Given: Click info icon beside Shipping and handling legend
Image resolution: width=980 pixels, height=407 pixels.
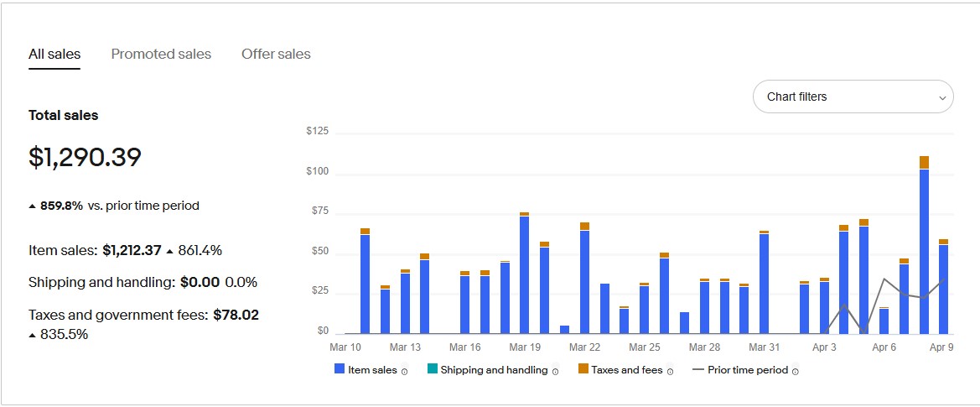Looking at the screenshot, I should pyautogui.click(x=555, y=371).
